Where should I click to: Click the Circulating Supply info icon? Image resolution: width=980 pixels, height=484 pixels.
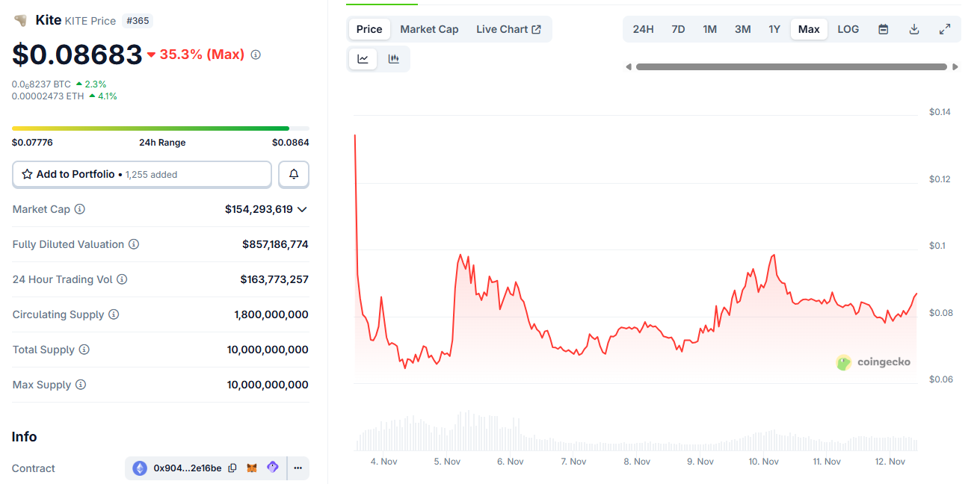click(114, 314)
